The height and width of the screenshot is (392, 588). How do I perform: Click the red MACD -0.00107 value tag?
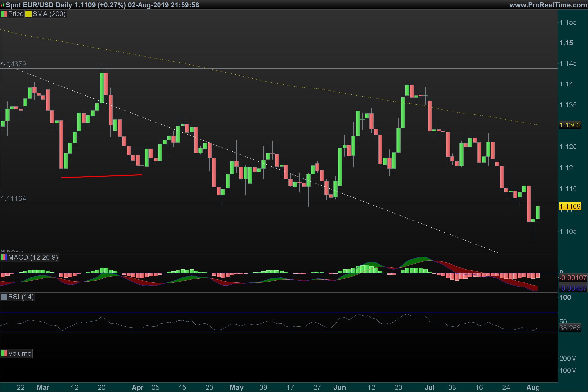pos(573,278)
